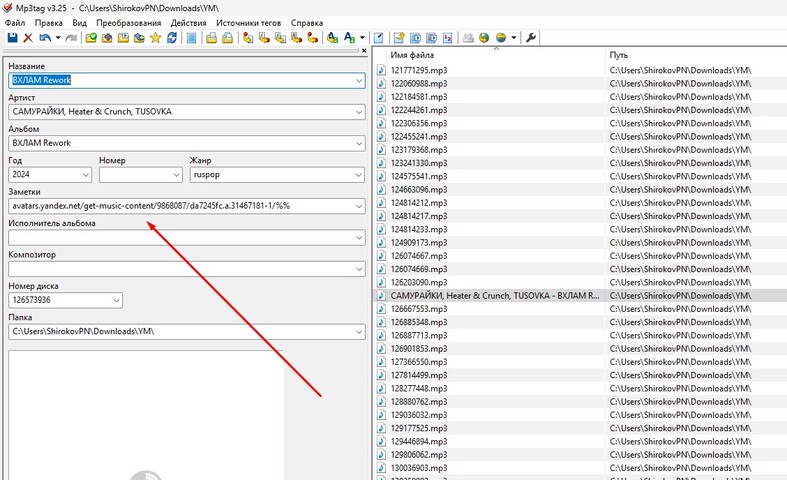Click the blue Refresh arrows icon
Viewport: 787px width, 480px height.
172,38
